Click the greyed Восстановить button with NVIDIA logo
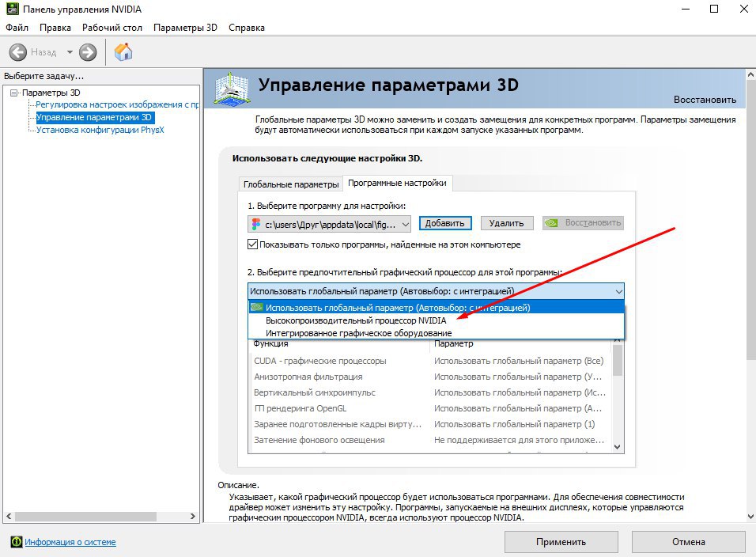The height and width of the screenshot is (557, 756). pyautogui.click(x=583, y=223)
